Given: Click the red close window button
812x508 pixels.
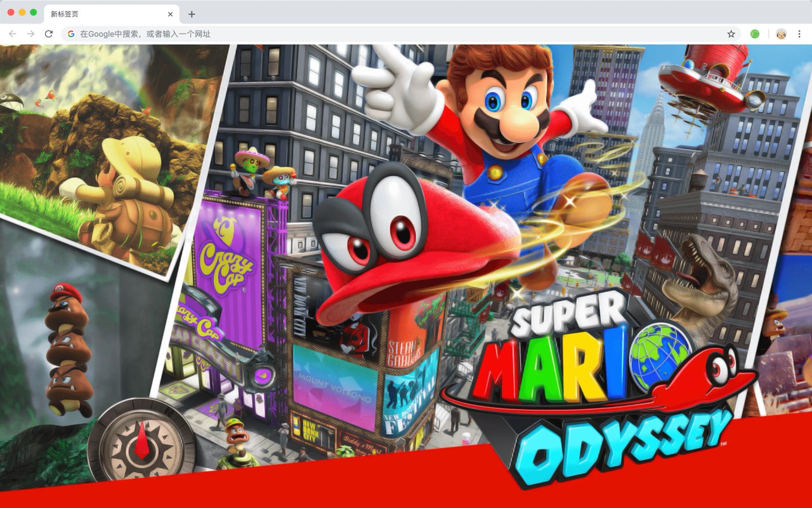Looking at the screenshot, I should point(11,12).
